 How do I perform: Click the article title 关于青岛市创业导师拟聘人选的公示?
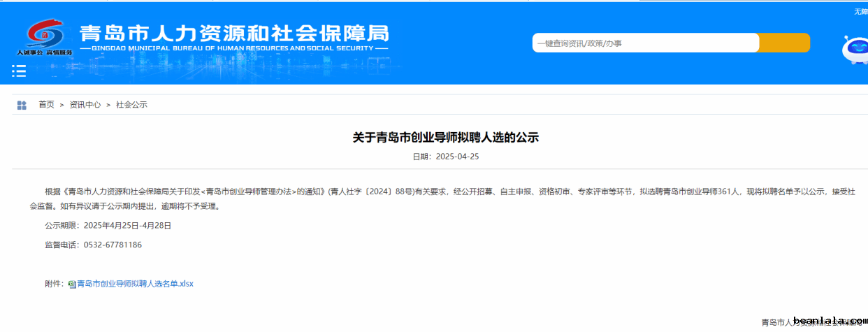coord(445,138)
